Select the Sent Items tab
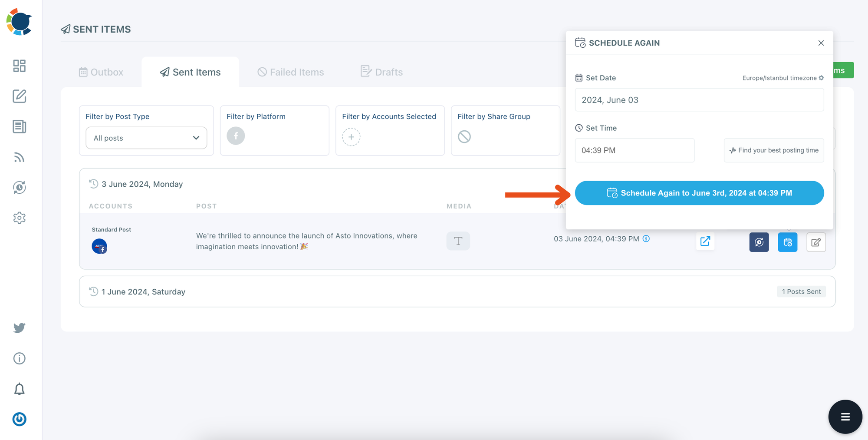The image size is (868, 440). click(x=190, y=72)
